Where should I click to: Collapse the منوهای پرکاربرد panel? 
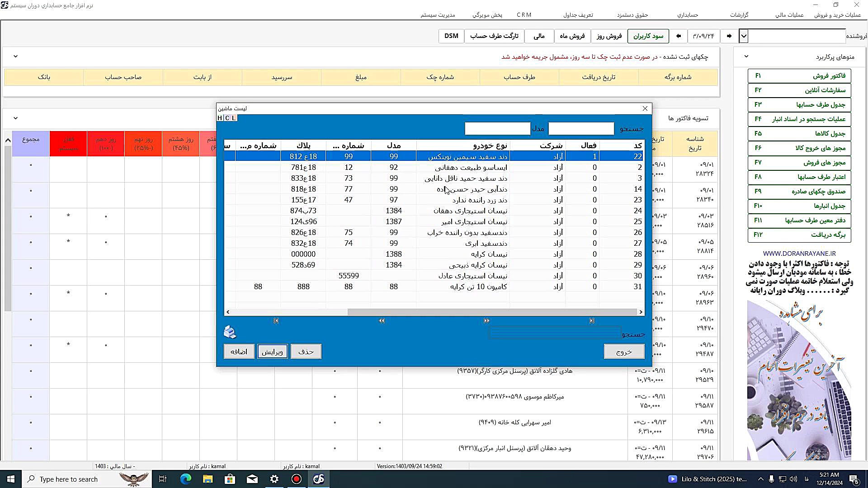(x=746, y=56)
